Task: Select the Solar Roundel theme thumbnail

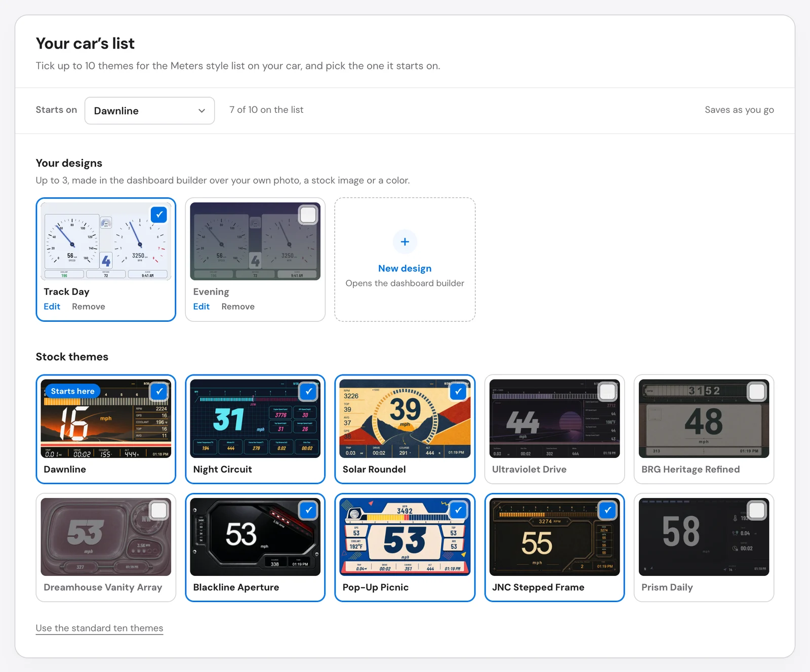Action: point(404,418)
